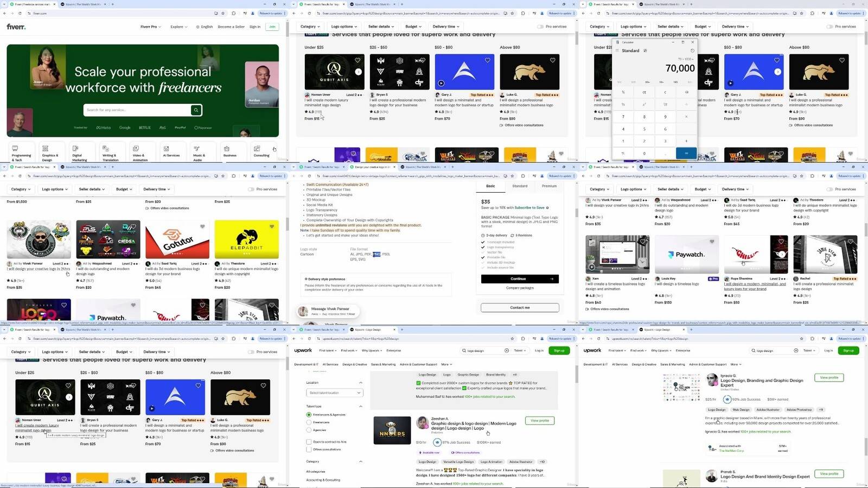Fiverr homepage window: click browser reload icon
Viewport: 868px width, 488px height.
click(x=20, y=13)
